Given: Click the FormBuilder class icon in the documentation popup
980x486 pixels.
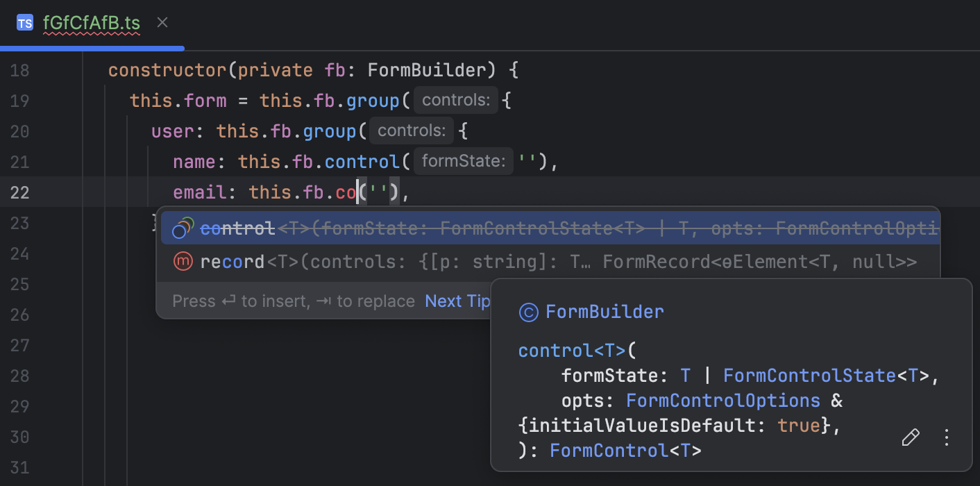Looking at the screenshot, I should (x=528, y=312).
